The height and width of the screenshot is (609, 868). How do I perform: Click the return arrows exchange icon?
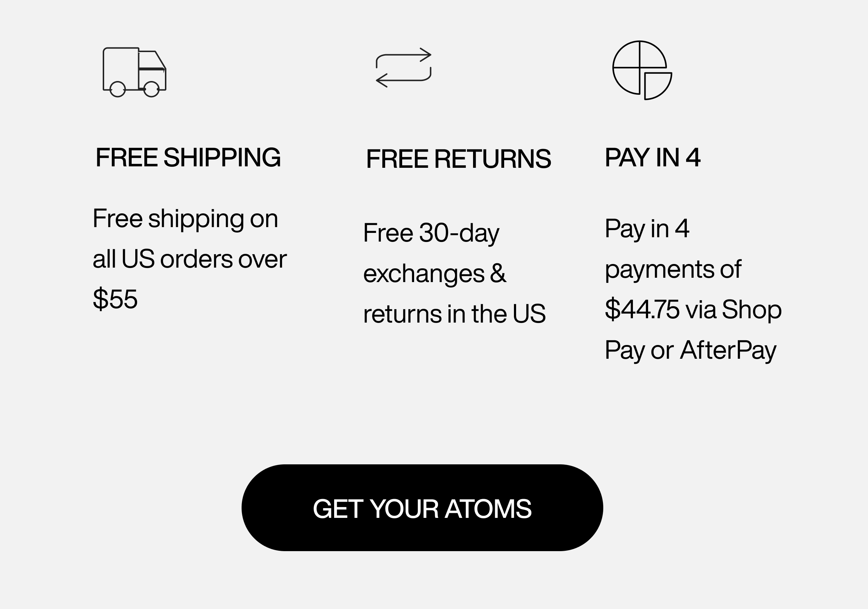[403, 68]
